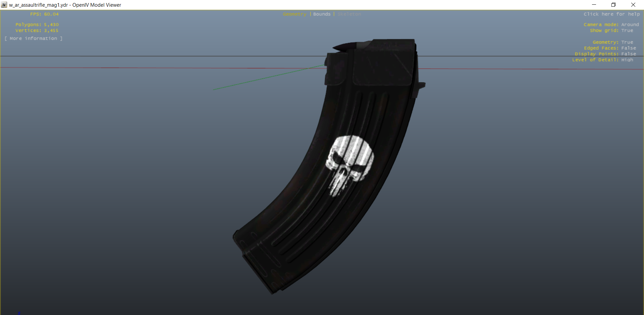Click the OpenIV app icon in title bar
The height and width of the screenshot is (315, 644).
pos(4,5)
